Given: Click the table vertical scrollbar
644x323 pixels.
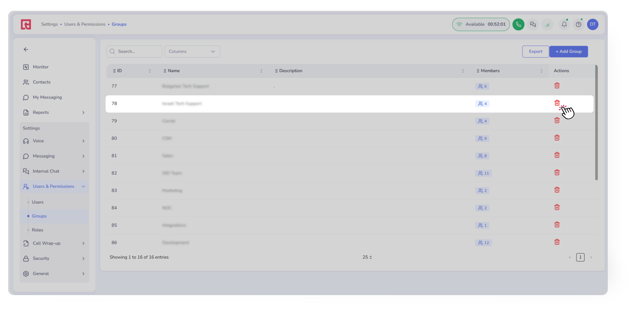Looking at the screenshot, I should coord(596,122).
